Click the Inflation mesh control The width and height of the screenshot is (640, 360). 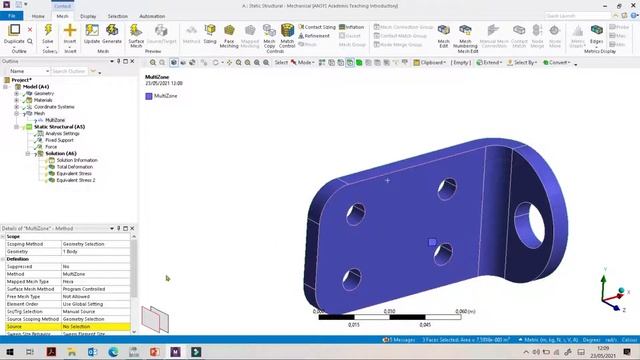click(351, 27)
